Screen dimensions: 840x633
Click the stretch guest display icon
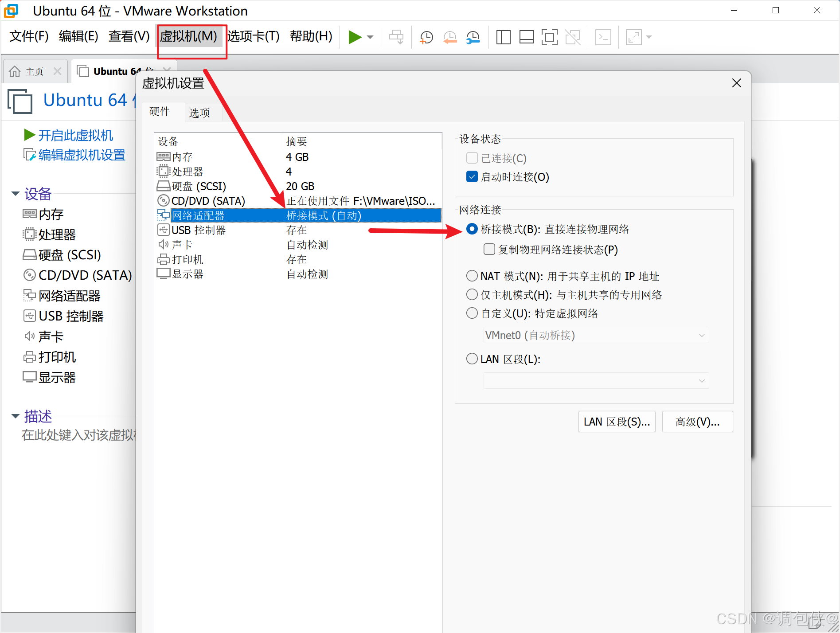[x=633, y=37]
